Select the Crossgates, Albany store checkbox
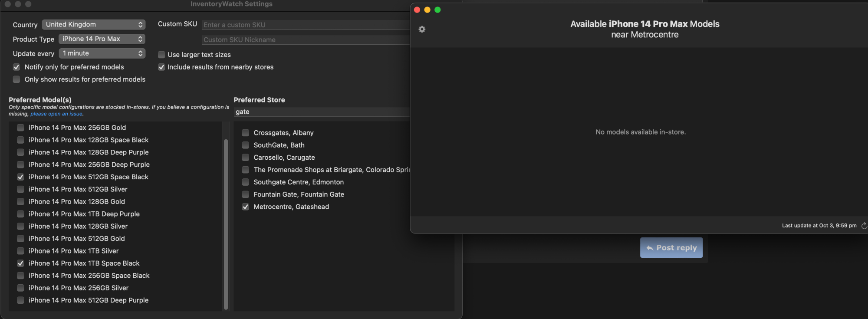 pyautogui.click(x=246, y=133)
